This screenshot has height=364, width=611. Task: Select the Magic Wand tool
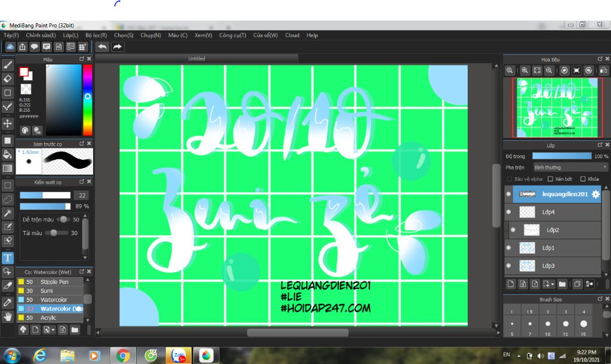click(x=7, y=213)
